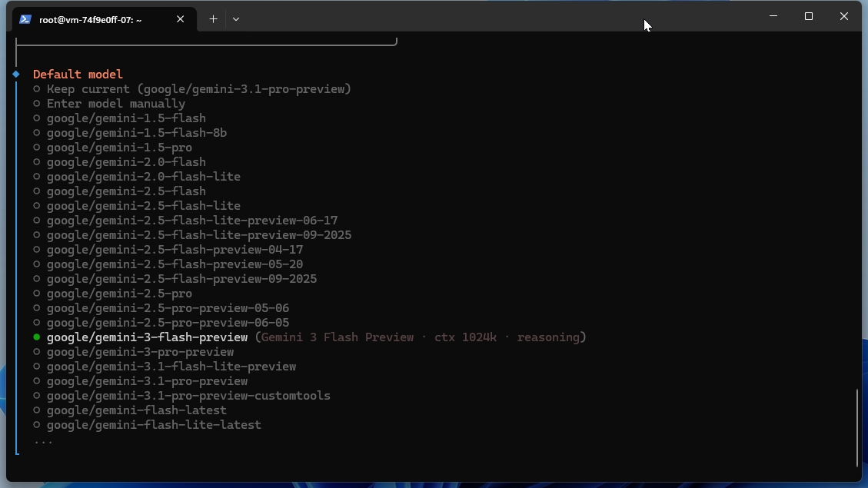Select google/gemini-3.1-flash-lite-preview
The width and height of the screenshot is (868, 488).
pos(171,366)
